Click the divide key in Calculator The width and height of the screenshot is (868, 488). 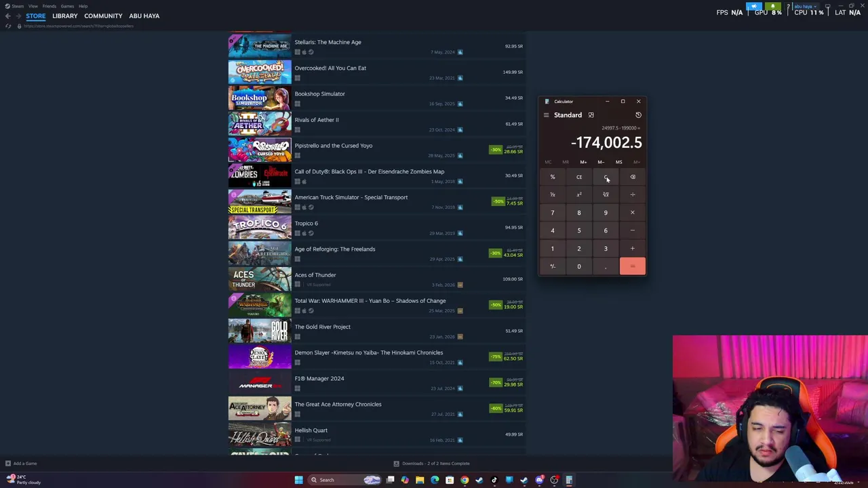[633, 195]
